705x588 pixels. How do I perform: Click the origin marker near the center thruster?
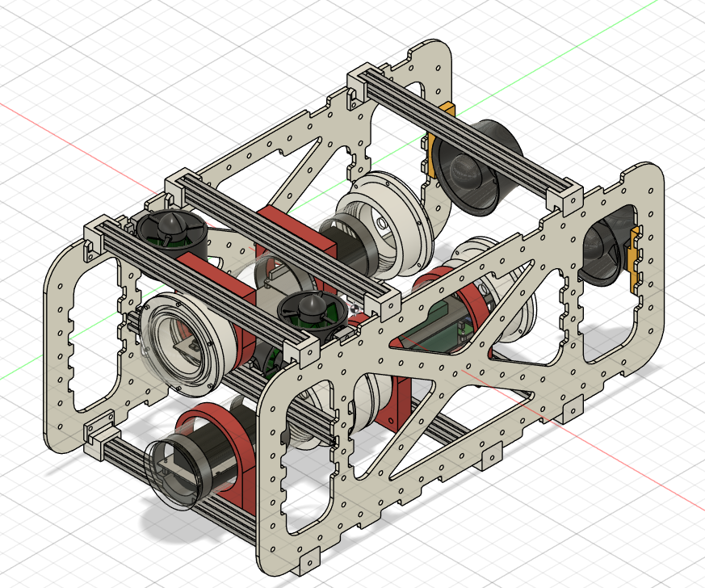pos(354,307)
